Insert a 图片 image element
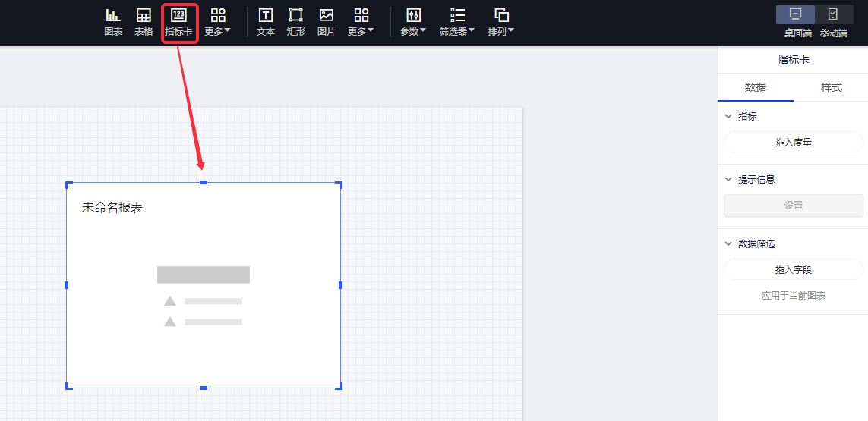868x421 pixels. (x=327, y=22)
